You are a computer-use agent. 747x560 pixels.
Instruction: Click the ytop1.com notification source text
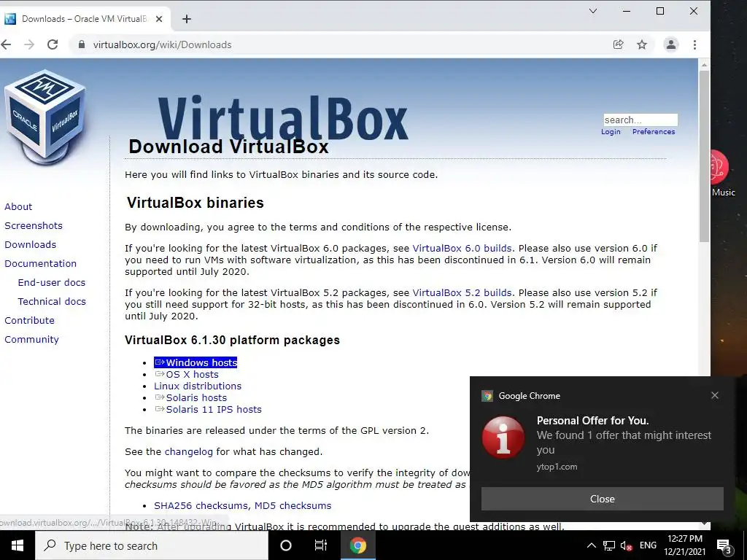tap(557, 467)
